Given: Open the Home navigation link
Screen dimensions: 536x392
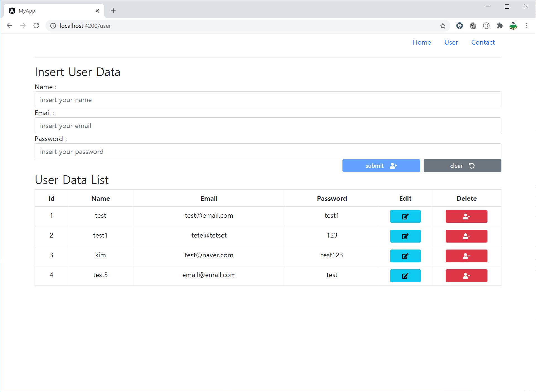Looking at the screenshot, I should pyautogui.click(x=422, y=42).
